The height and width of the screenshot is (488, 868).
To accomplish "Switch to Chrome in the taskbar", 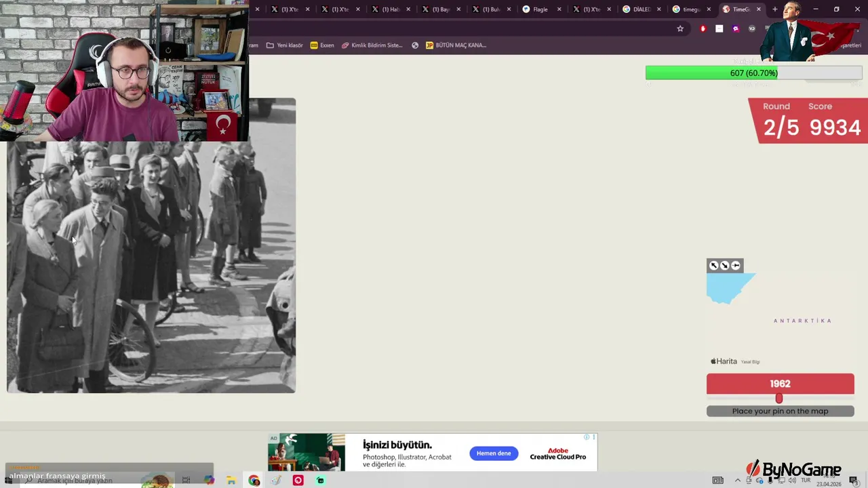I will pos(254,481).
